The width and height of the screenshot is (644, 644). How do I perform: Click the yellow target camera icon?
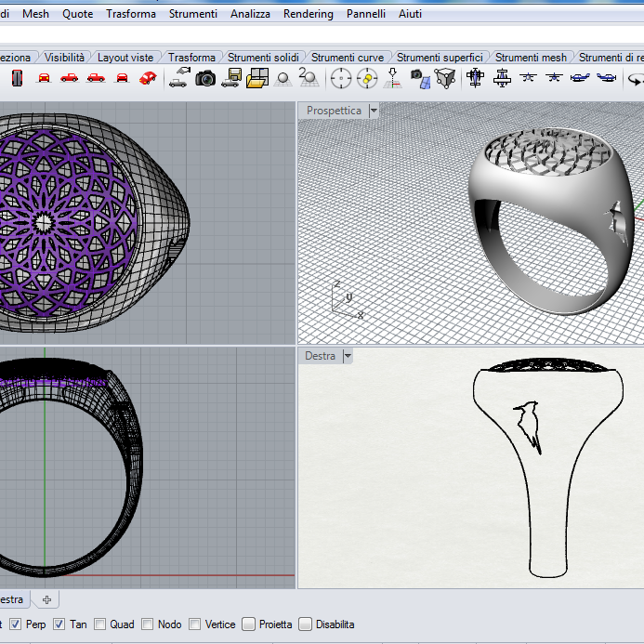tap(367, 78)
